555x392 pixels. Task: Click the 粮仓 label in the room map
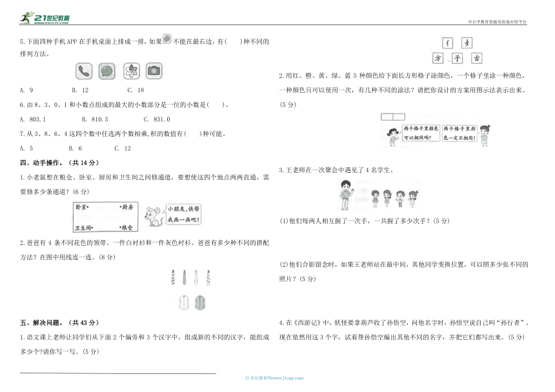126,228
